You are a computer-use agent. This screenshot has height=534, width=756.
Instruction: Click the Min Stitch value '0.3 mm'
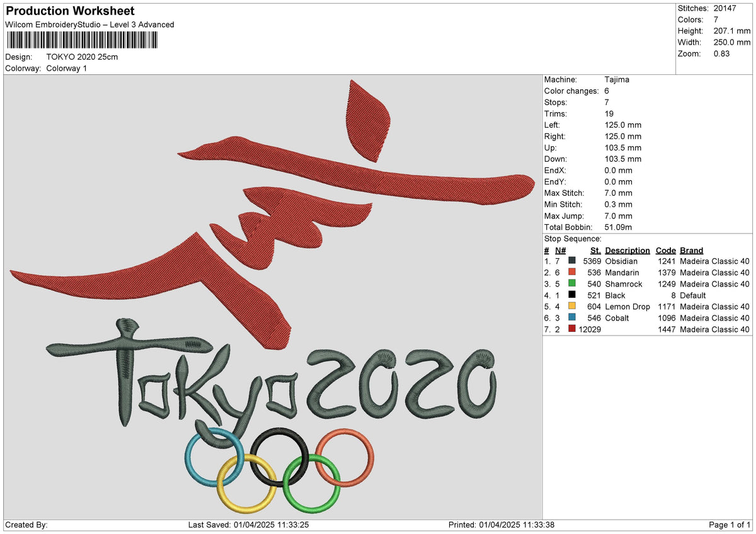pos(618,204)
